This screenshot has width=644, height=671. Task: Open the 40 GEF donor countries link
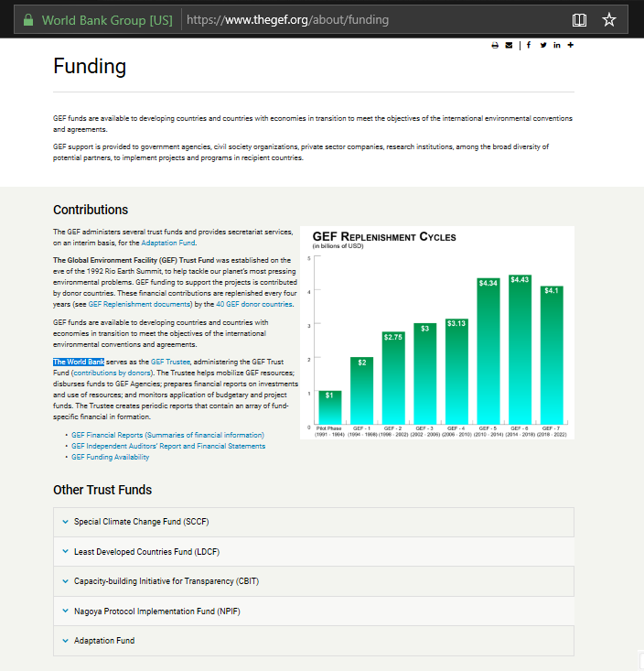click(254, 304)
